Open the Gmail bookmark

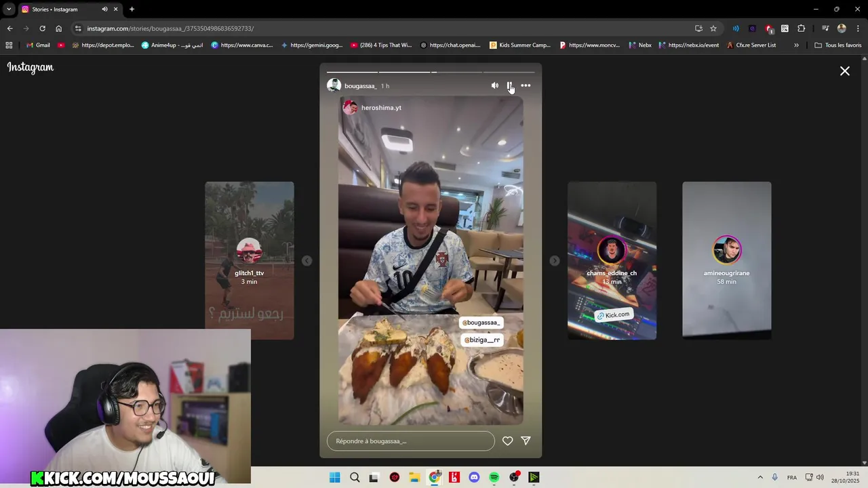pos(37,45)
